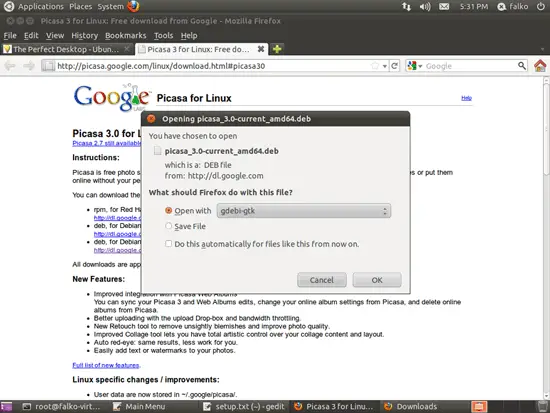Open Firefox History menu
The height and width of the screenshot is (413, 550).
[x=85, y=35]
